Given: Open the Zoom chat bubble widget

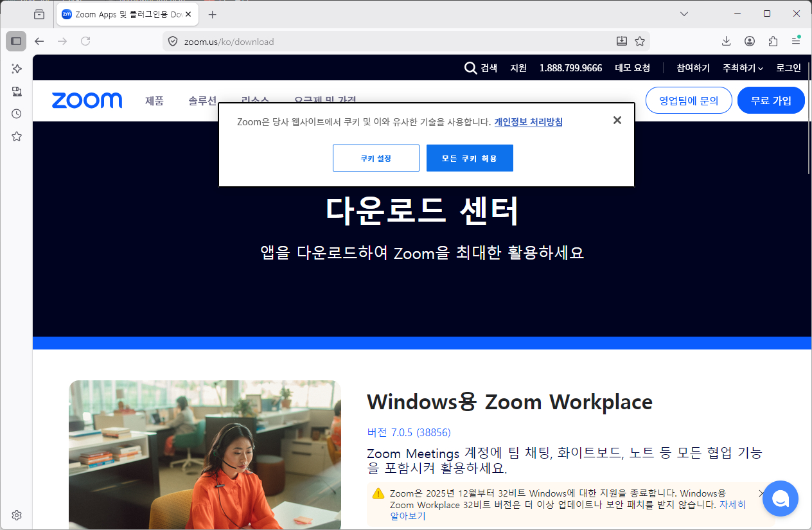Looking at the screenshot, I should click(781, 499).
